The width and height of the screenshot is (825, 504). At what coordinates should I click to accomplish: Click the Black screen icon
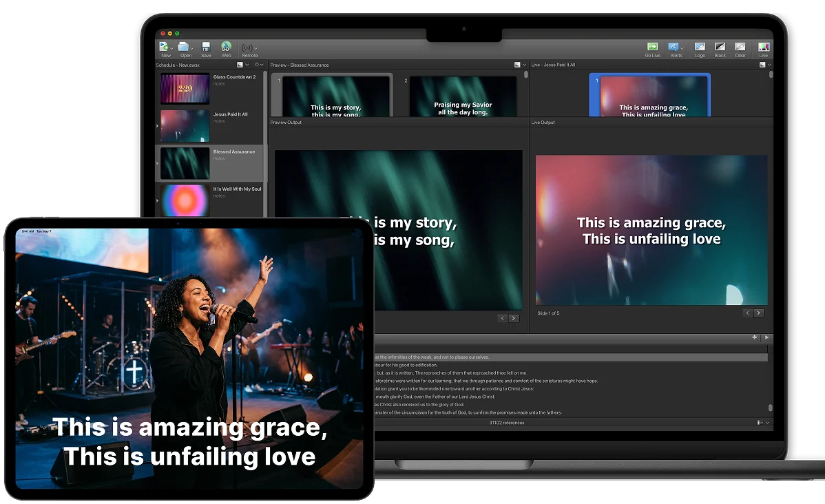719,45
